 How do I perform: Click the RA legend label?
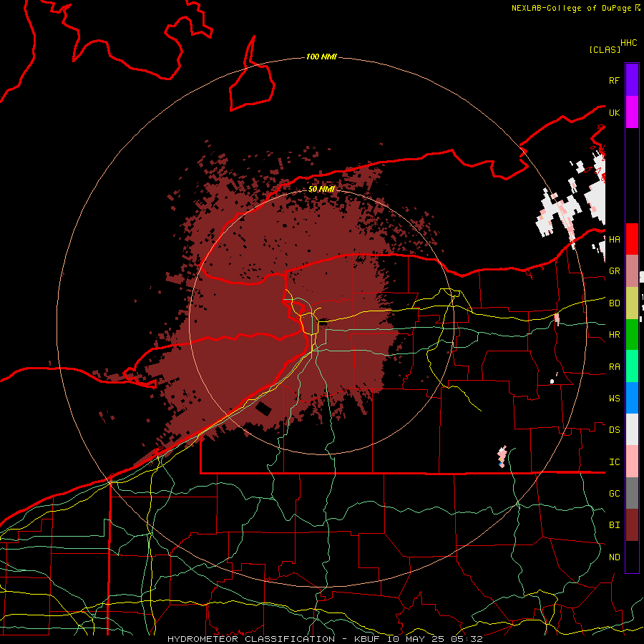tap(614, 367)
